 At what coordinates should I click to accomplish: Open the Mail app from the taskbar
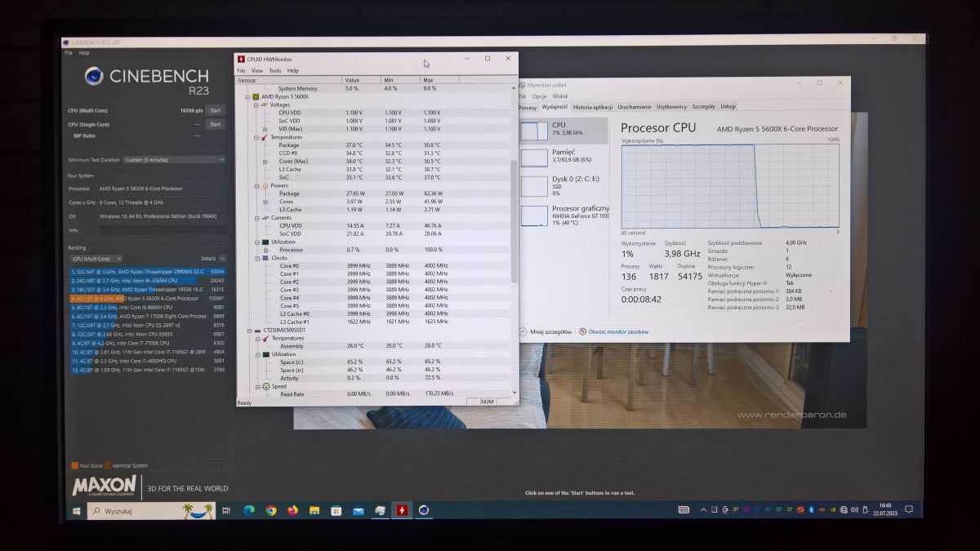(358, 510)
